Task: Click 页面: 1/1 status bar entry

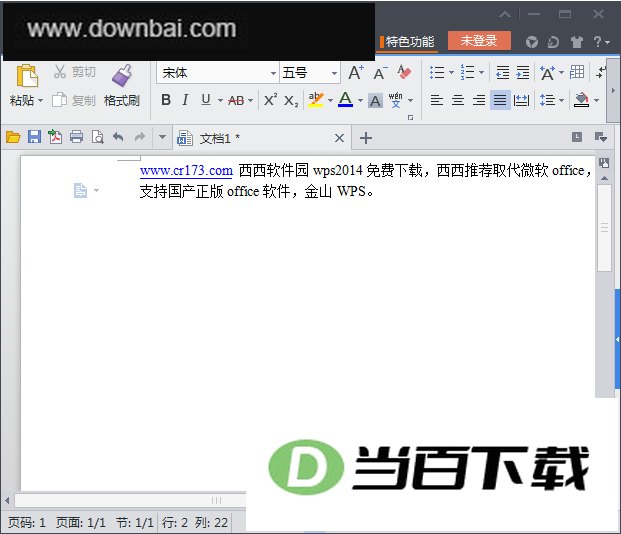Action: tap(81, 523)
